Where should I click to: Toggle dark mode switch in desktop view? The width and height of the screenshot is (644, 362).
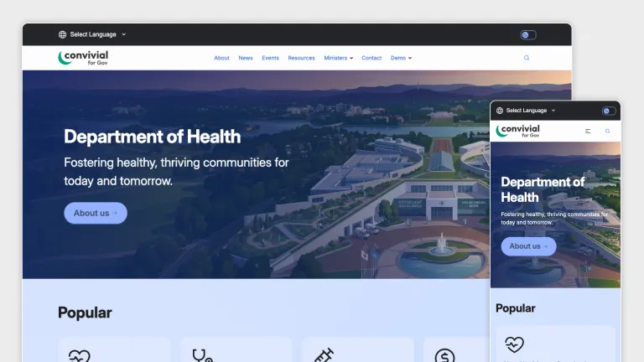pos(528,35)
